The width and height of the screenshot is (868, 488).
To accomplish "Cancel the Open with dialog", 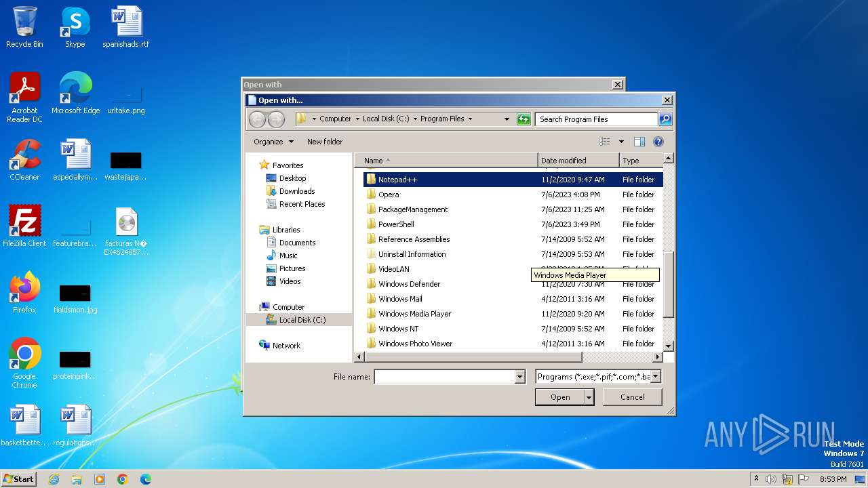I will click(x=632, y=397).
